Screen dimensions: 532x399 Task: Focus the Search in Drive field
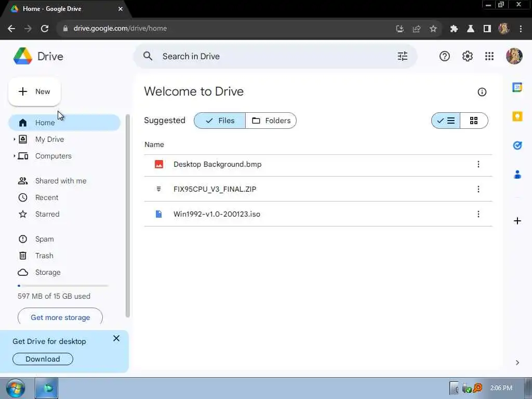click(x=275, y=56)
